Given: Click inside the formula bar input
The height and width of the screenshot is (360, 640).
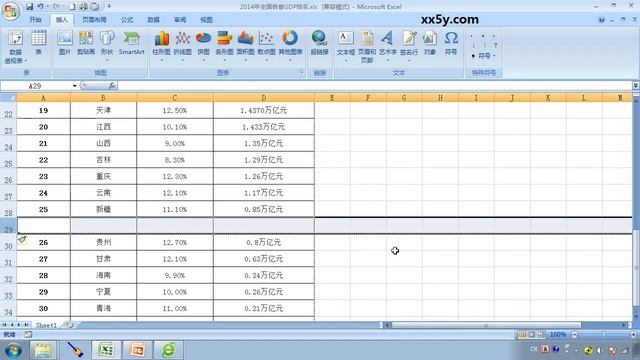Looking at the screenshot, I should [375, 86].
